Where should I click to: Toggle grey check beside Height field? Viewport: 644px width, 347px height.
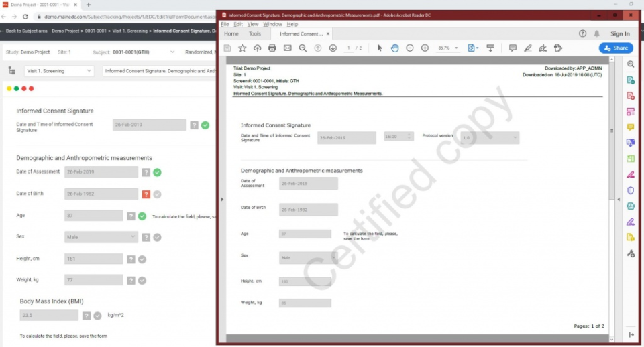click(142, 259)
